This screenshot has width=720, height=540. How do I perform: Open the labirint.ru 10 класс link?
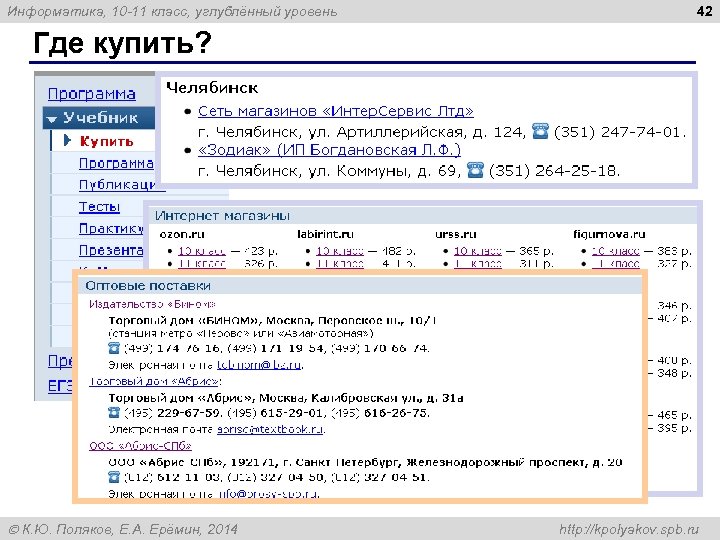[x=340, y=251]
